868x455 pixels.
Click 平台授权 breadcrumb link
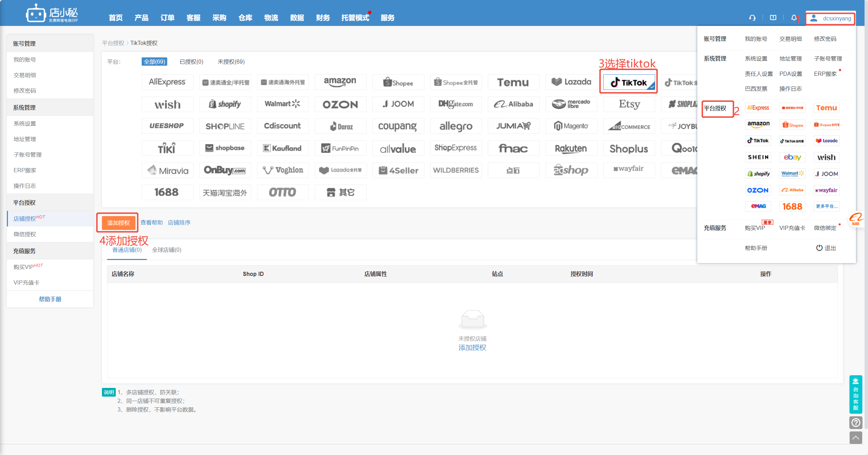(113, 43)
